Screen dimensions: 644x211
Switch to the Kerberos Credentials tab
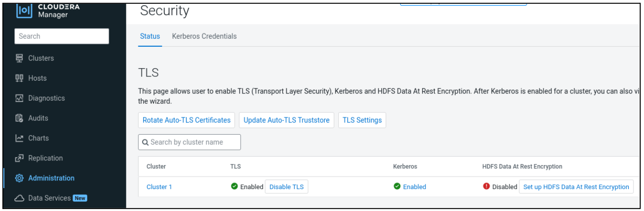tap(204, 36)
